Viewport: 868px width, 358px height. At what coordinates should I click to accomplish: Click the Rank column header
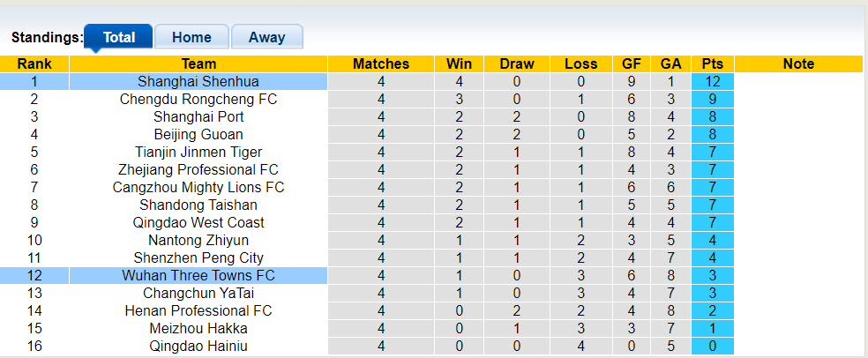(34, 63)
